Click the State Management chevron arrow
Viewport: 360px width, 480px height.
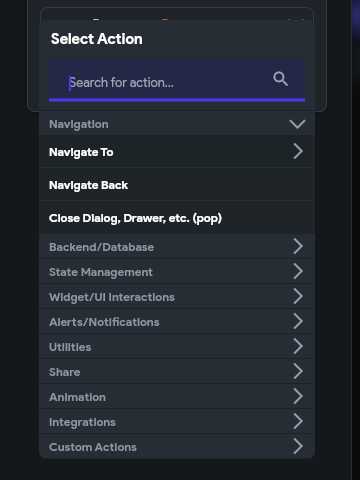coord(298,271)
